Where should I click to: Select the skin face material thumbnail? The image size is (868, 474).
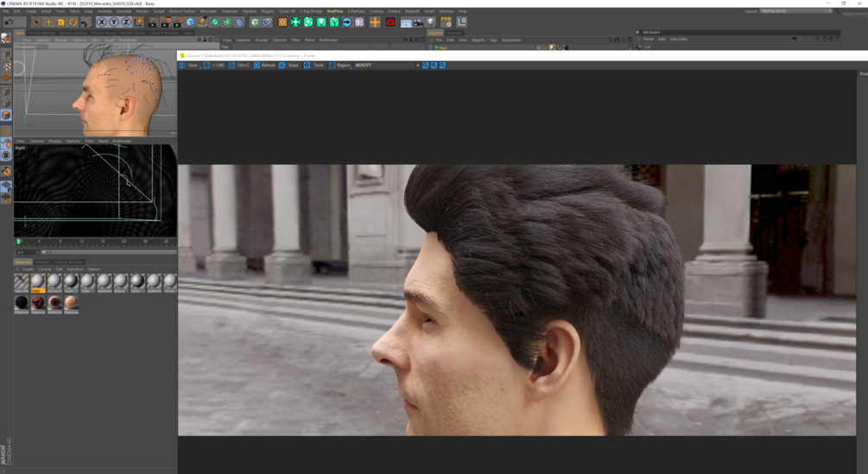point(71,304)
